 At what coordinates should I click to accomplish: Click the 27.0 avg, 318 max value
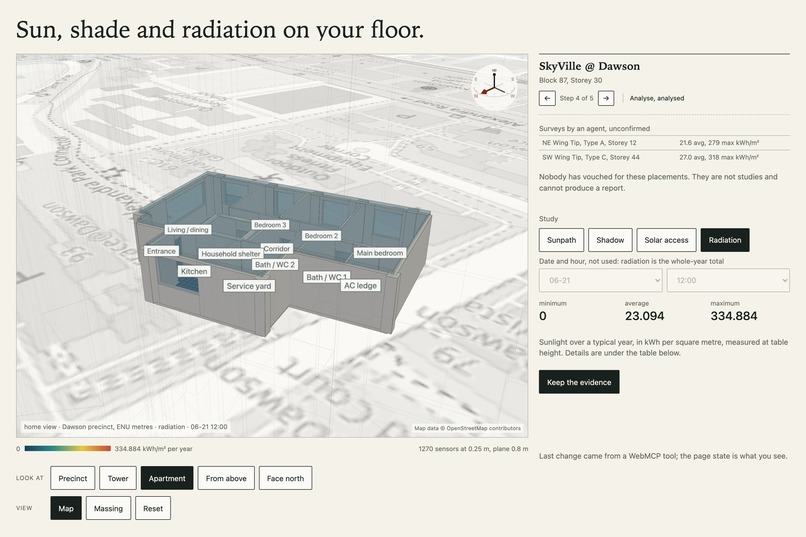[x=719, y=157]
